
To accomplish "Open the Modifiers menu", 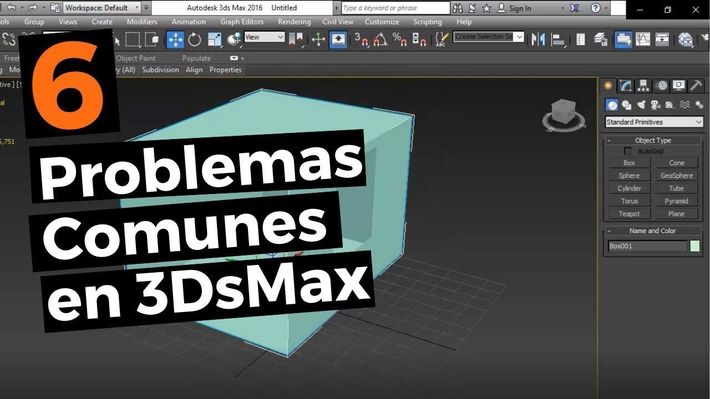I will [x=142, y=22].
